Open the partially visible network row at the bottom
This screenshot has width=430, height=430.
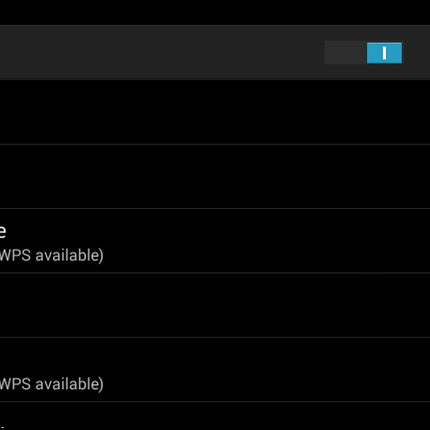[x=215, y=416]
